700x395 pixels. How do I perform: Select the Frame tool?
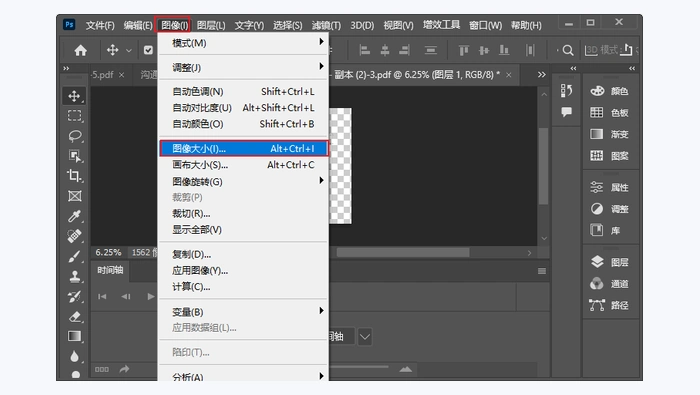75,196
